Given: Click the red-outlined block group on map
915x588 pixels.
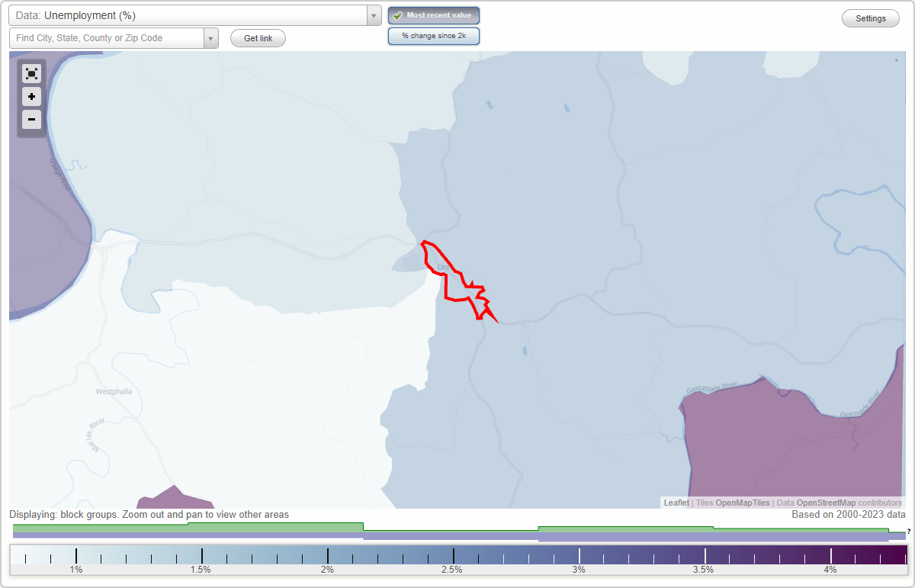Looking at the screenshot, I should click(x=457, y=281).
